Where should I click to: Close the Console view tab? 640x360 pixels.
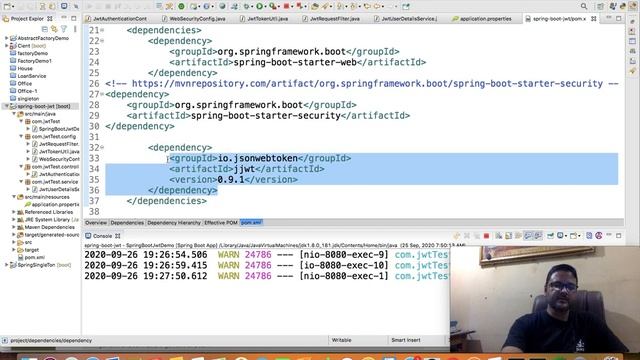click(118, 236)
